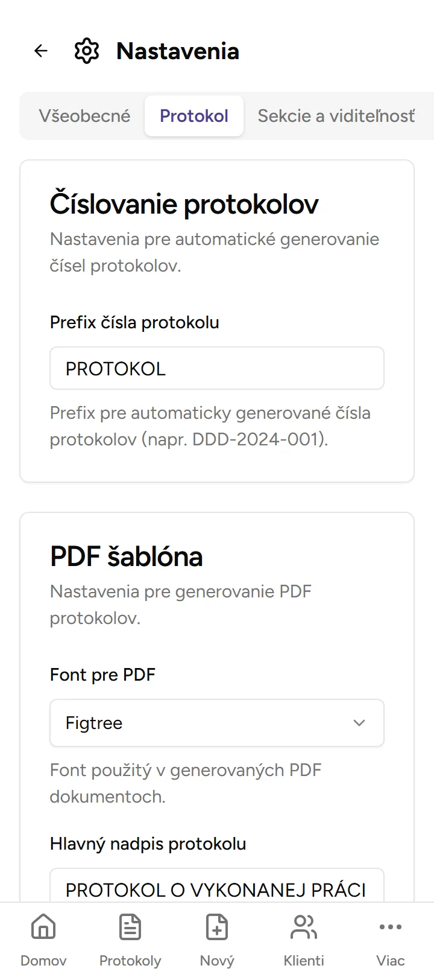Click the Nastavenia page title
Viewport: 434px width, 980px height.
177,51
